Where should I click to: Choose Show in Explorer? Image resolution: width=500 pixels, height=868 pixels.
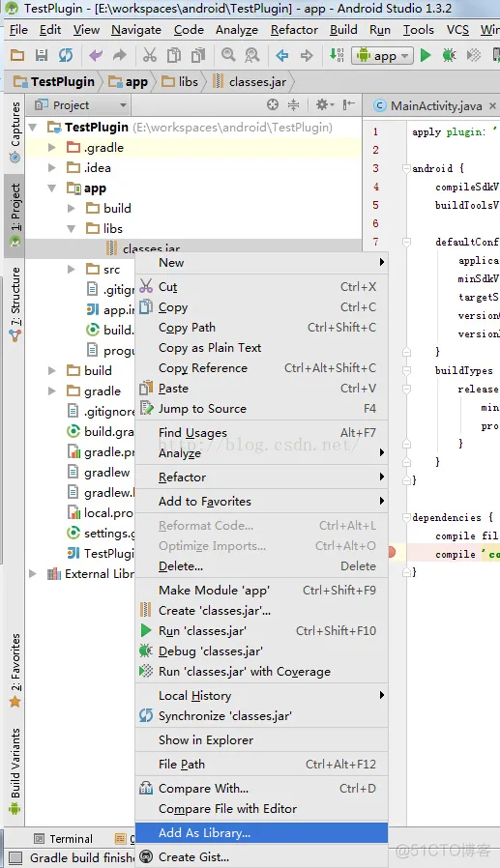click(x=261, y=740)
